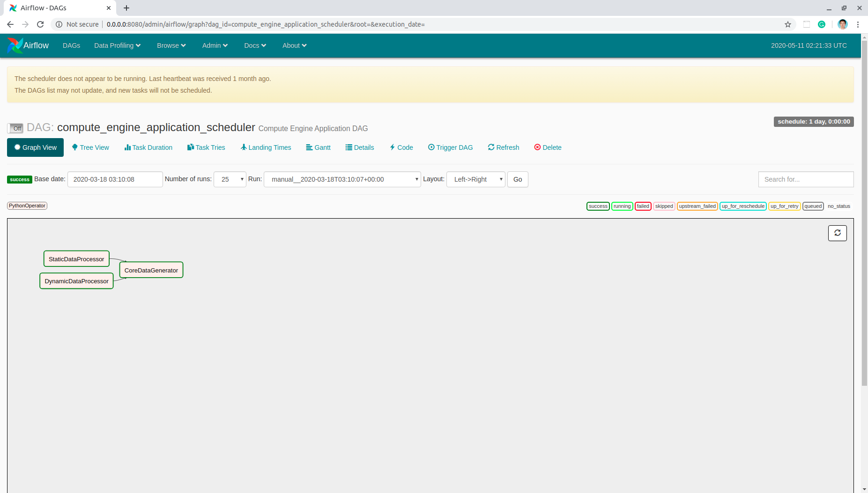Viewport: 868px width, 493px height.
Task: Open the Run selection dropdown
Action: [x=342, y=179]
